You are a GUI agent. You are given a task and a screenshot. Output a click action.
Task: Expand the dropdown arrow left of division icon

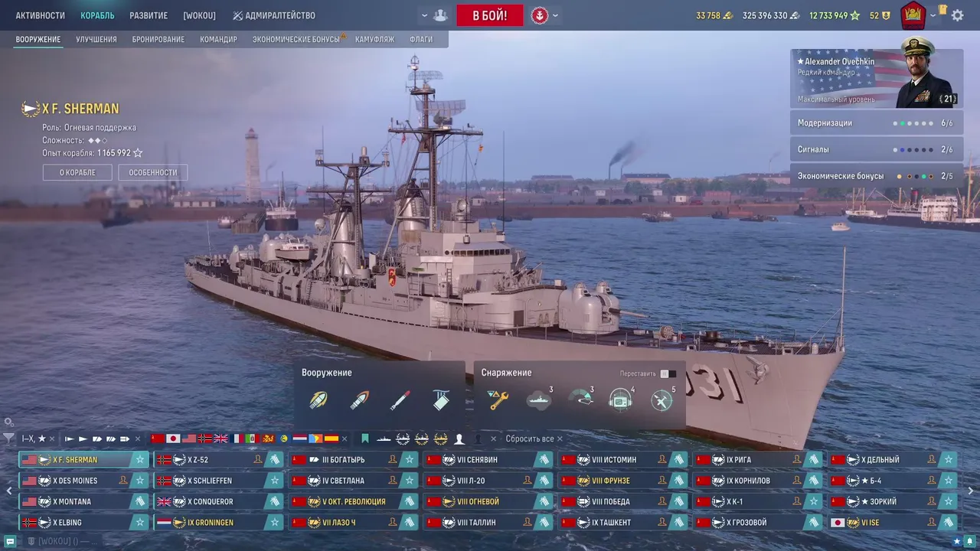coord(424,15)
